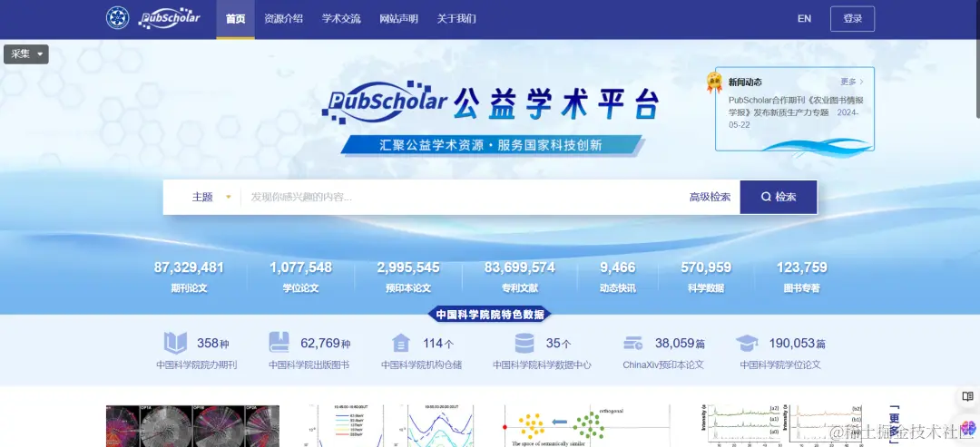Open the 中国科学院科学数据中心 link
This screenshot has height=447, width=980.
pyautogui.click(x=542, y=364)
